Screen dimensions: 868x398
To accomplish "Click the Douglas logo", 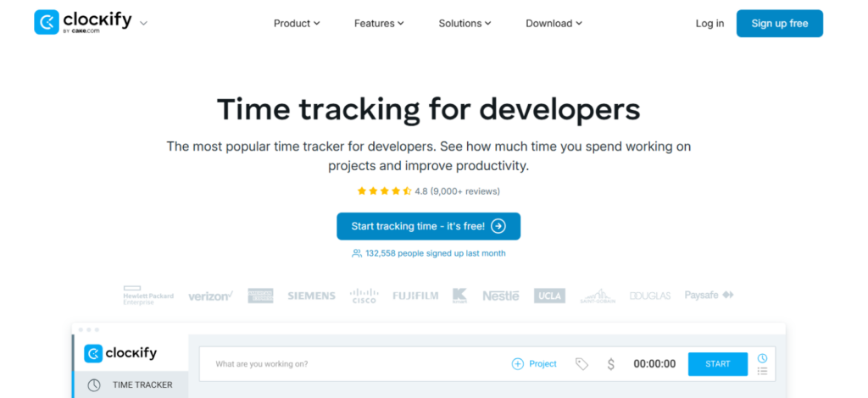I will point(650,296).
